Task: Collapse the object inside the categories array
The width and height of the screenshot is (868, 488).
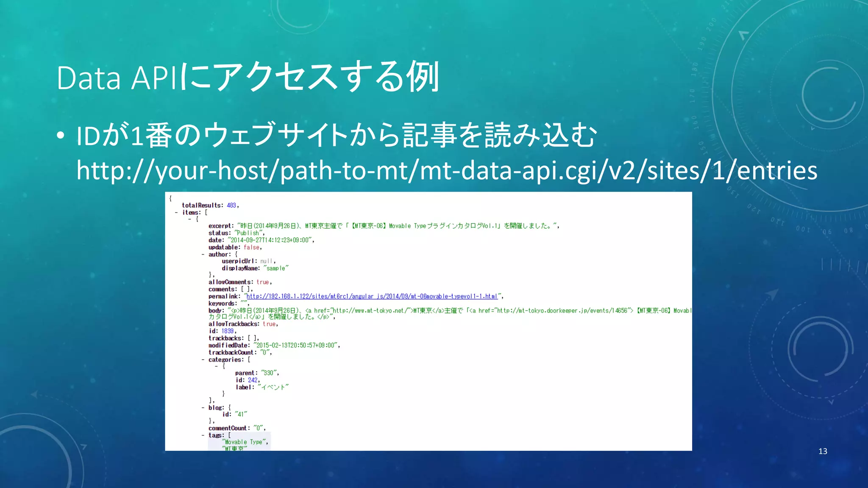Action: [217, 366]
